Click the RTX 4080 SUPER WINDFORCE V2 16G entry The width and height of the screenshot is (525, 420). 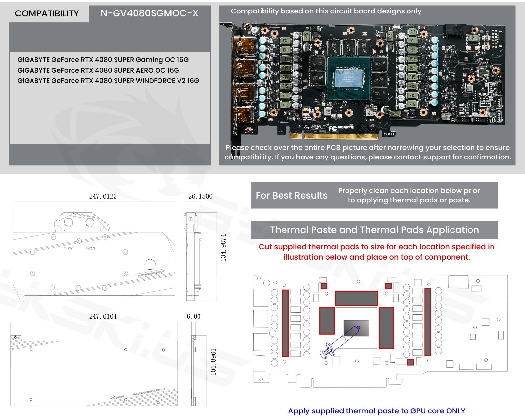point(108,81)
